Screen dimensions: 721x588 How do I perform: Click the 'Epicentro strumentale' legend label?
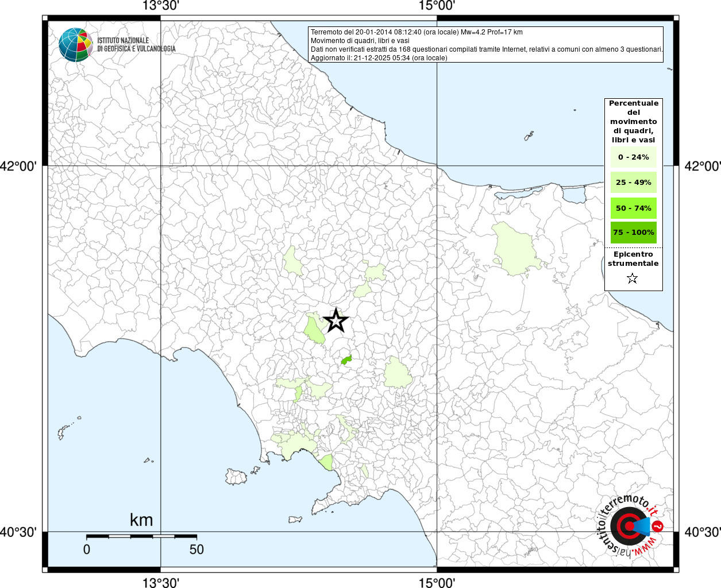pos(633,258)
